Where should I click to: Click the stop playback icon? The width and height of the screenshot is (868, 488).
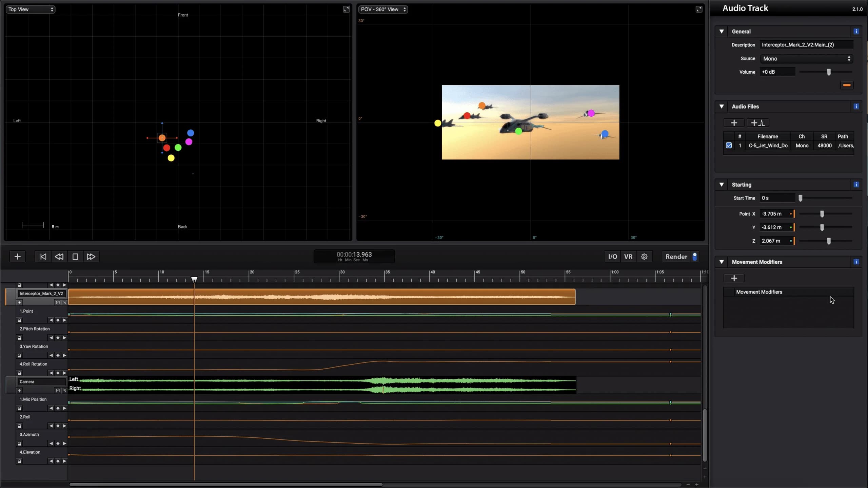[x=75, y=257]
